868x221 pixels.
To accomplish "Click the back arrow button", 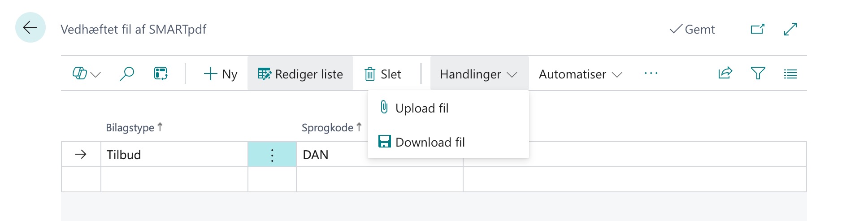I will pos(30,28).
